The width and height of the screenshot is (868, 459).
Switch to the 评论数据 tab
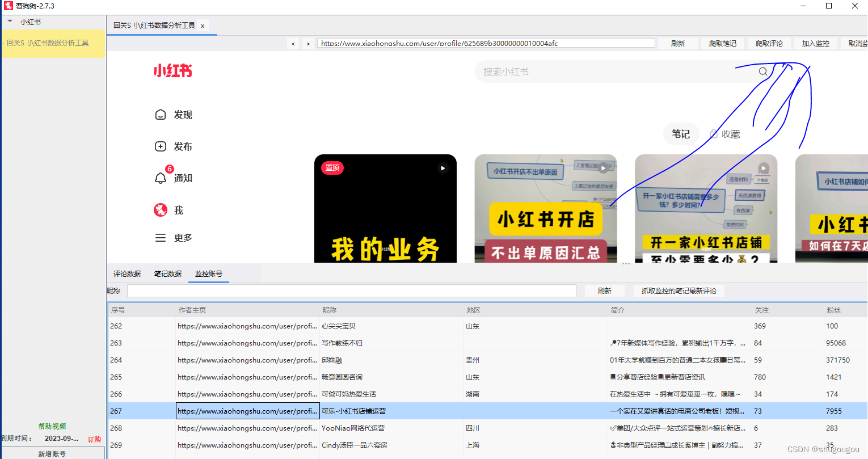point(127,273)
